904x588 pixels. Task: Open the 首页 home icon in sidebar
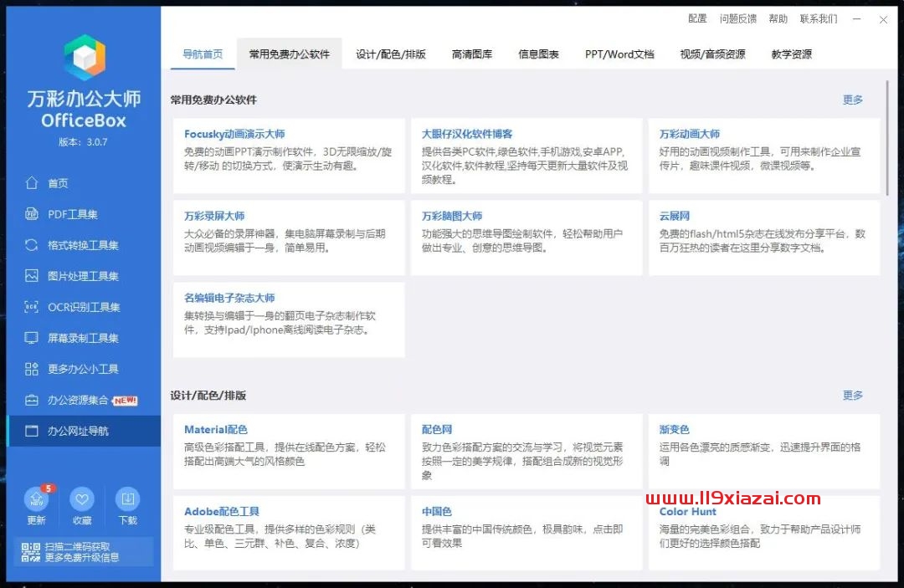(x=32, y=182)
